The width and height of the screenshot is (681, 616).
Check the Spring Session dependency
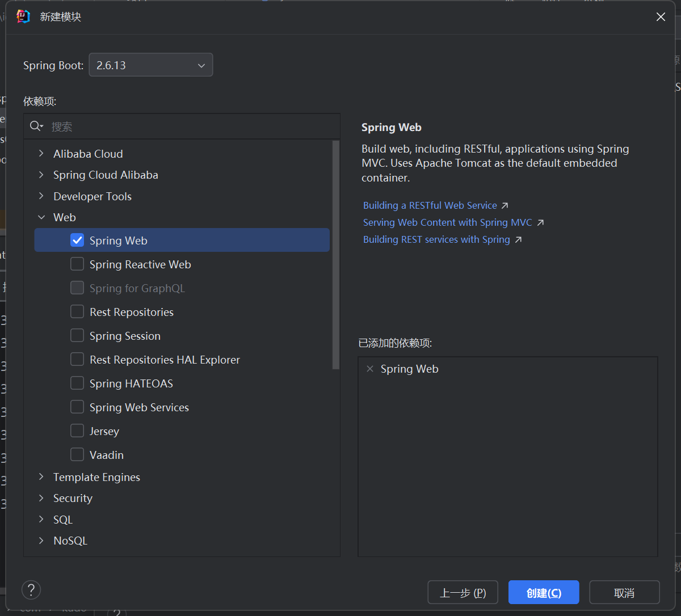coord(77,336)
